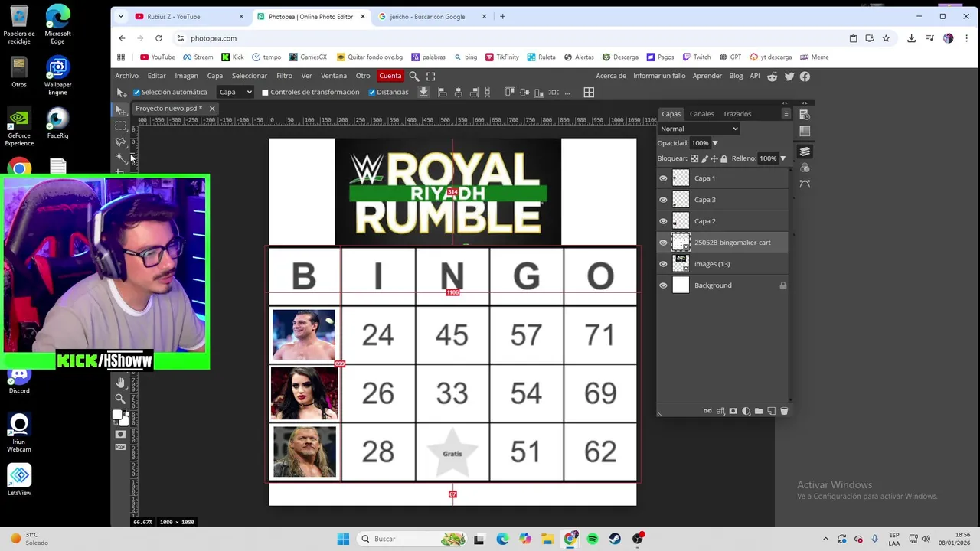Hide the 250528-bingomaker-cart layer
This screenshot has width=980, height=551.
663,243
